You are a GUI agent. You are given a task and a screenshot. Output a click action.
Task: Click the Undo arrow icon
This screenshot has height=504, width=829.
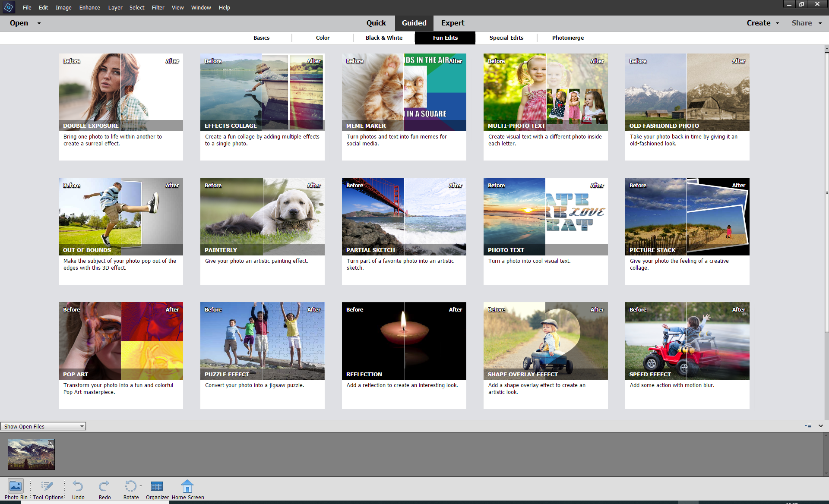tap(78, 487)
